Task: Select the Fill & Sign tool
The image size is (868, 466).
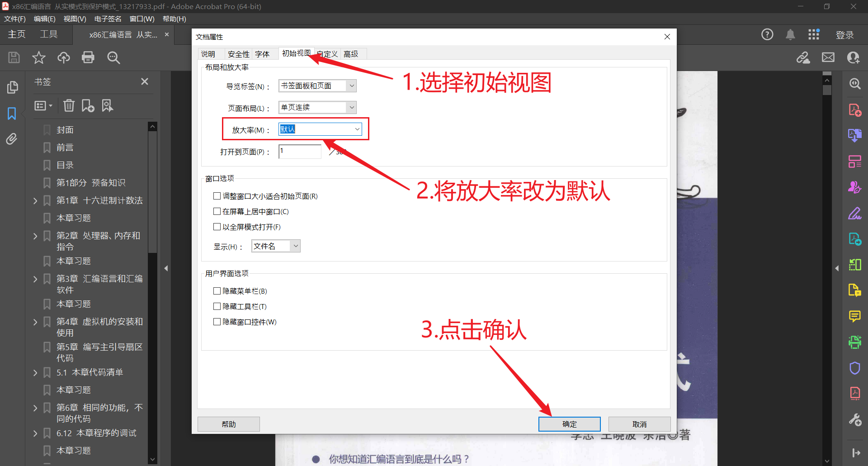Action: point(854,213)
